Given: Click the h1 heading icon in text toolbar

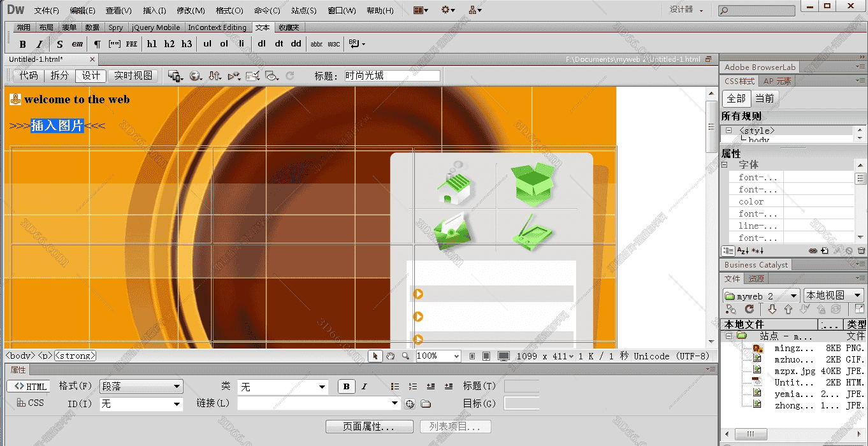Looking at the screenshot, I should coord(152,44).
